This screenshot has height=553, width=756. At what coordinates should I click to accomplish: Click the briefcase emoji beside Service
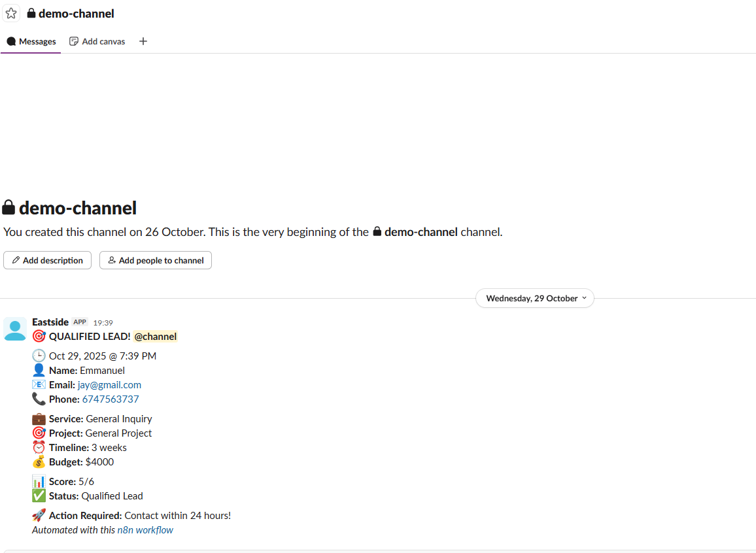(39, 419)
